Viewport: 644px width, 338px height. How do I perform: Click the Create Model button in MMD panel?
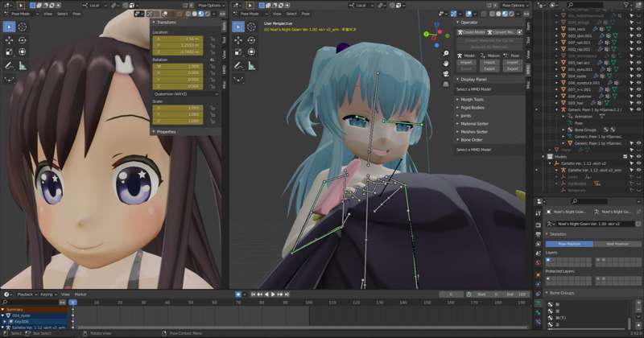472,32
